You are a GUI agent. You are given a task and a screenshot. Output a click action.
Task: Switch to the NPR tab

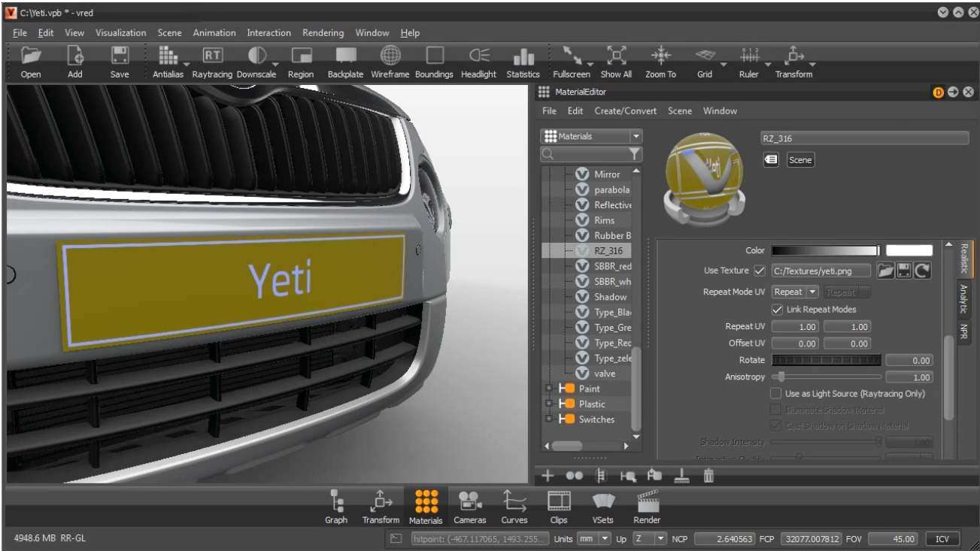tap(963, 332)
